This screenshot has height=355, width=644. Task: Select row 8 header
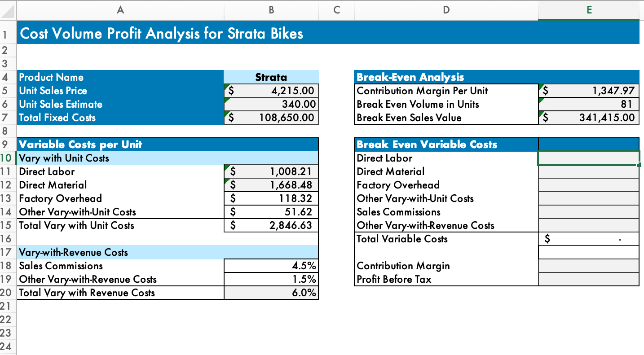(x=8, y=131)
